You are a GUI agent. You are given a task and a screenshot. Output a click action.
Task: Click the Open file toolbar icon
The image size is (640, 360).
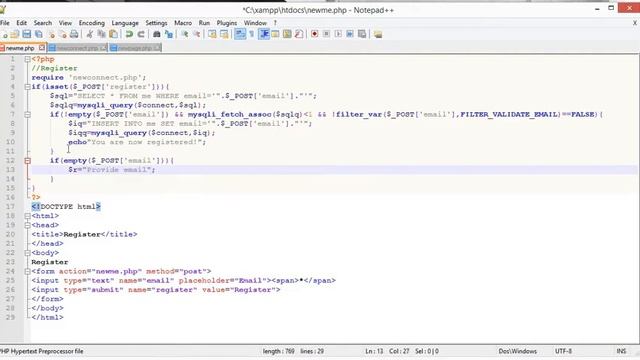pyautogui.click(x=15, y=34)
